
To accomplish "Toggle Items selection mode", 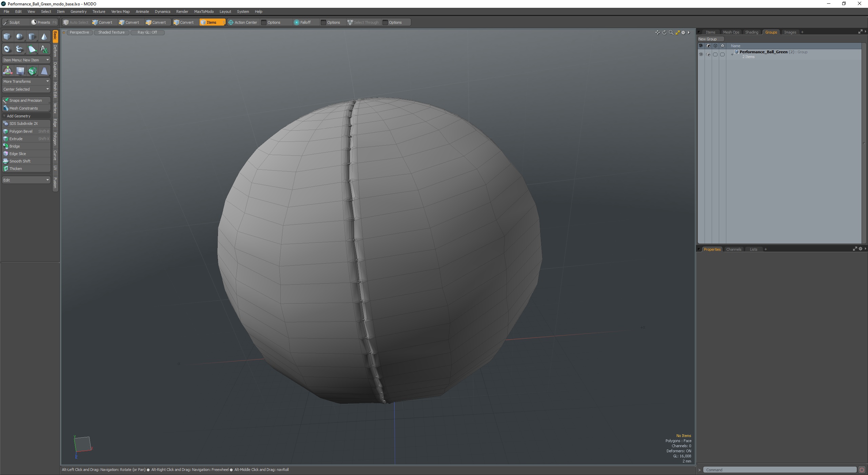I will click(212, 22).
